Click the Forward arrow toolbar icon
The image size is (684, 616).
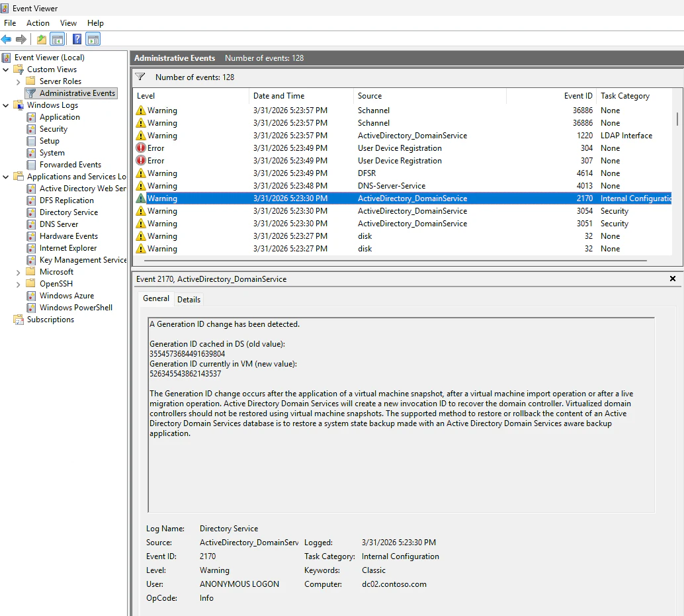click(x=21, y=39)
